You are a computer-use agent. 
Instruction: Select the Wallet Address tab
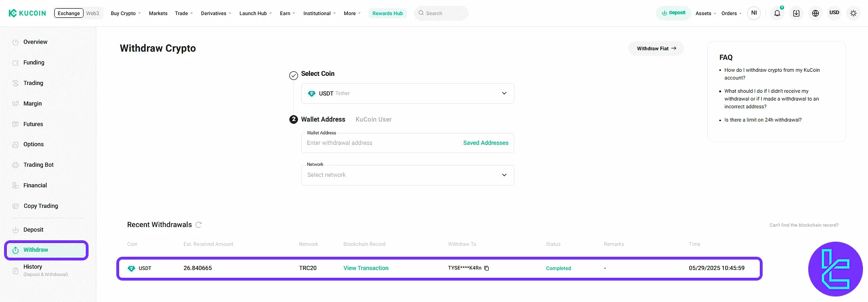323,119
